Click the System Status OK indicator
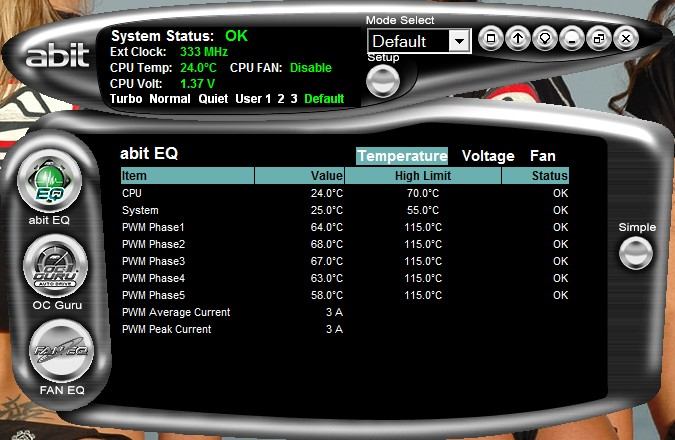This screenshot has width=675, height=440. 236,36
